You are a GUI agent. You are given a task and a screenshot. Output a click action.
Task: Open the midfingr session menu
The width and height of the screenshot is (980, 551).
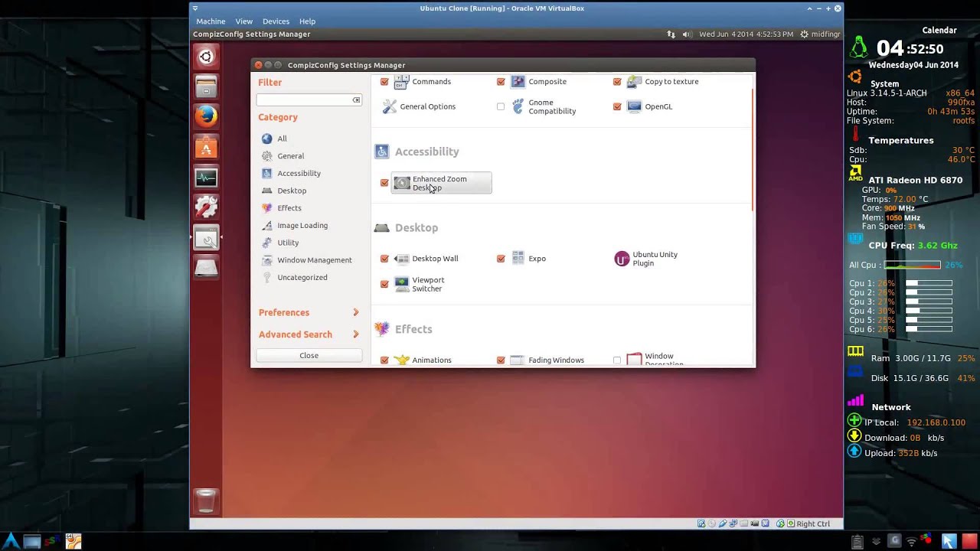[x=820, y=34]
